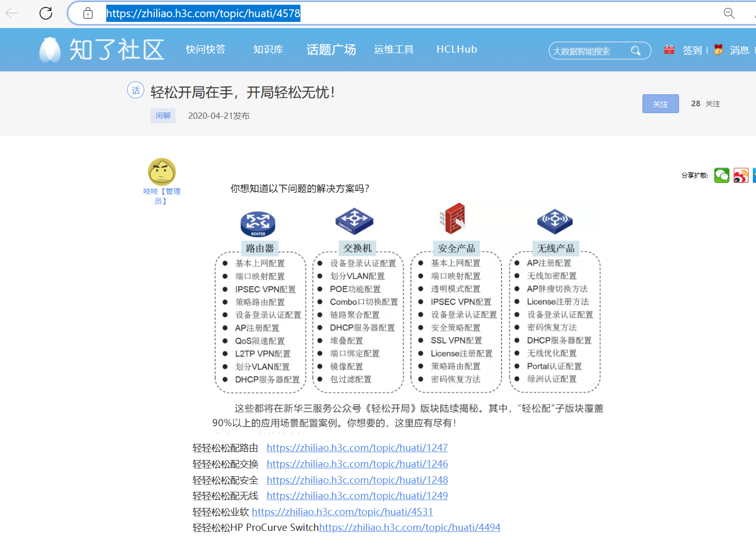Click the 透明模式配置 list item
Image resolution: width=756 pixels, height=546 pixels.
pos(456,289)
